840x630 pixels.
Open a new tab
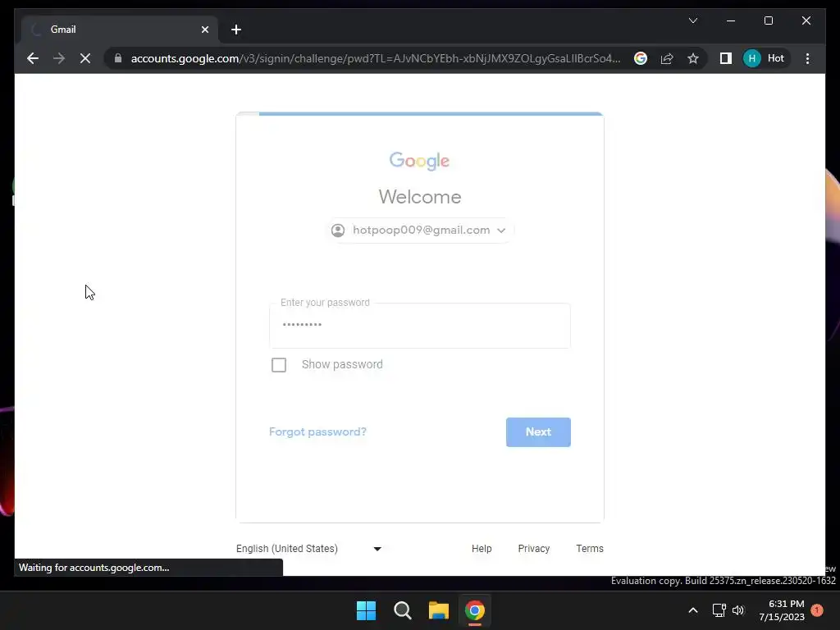pyautogui.click(x=236, y=30)
